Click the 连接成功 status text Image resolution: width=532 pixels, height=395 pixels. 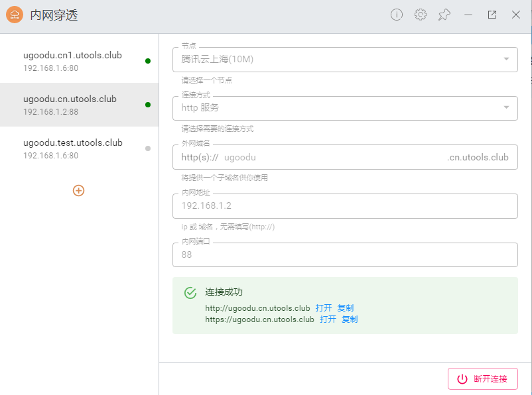pyautogui.click(x=224, y=292)
